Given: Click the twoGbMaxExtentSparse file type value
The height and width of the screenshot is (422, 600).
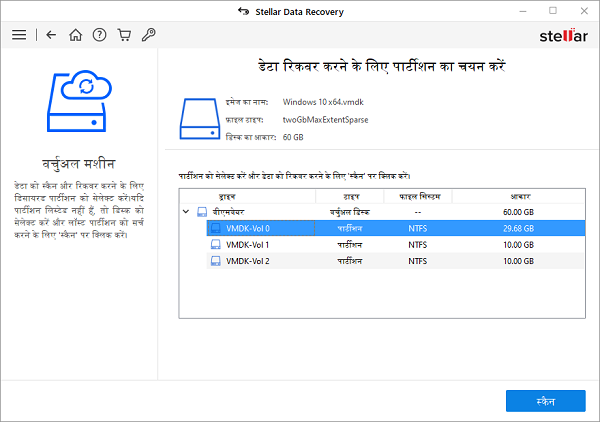Looking at the screenshot, I should click(x=325, y=120).
